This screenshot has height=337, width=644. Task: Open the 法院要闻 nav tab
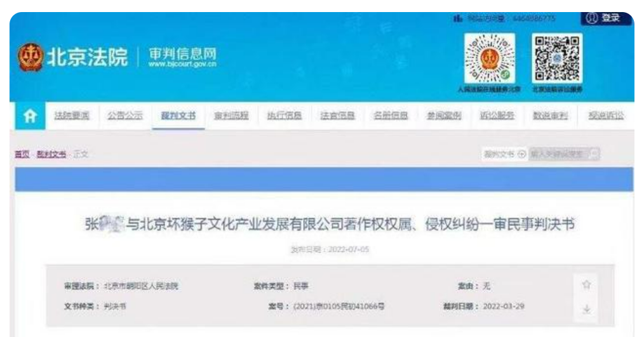point(72,116)
